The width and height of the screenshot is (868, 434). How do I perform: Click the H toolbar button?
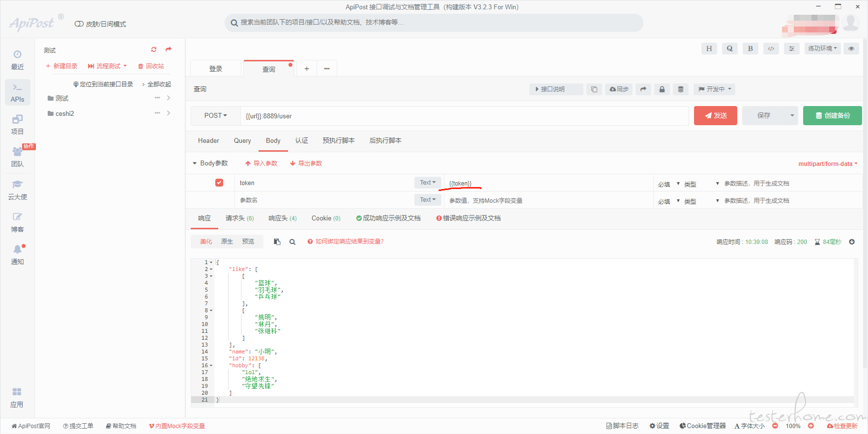point(709,49)
